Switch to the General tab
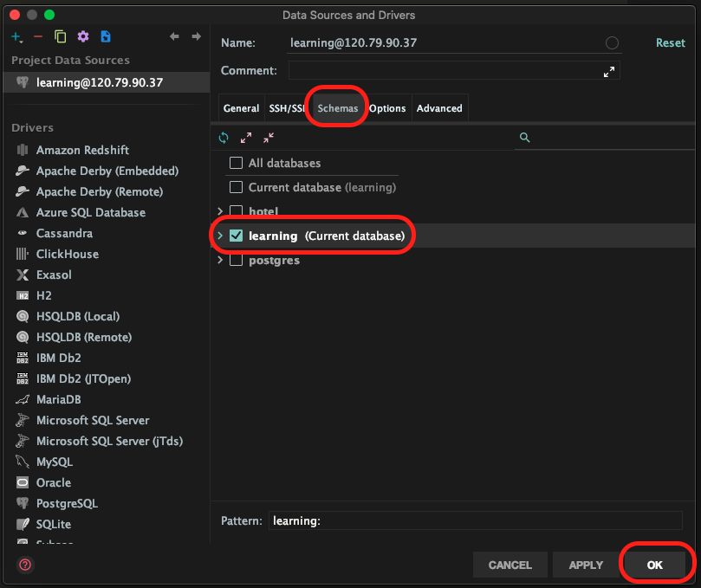Viewport: 701px width, 588px height. 241,108
